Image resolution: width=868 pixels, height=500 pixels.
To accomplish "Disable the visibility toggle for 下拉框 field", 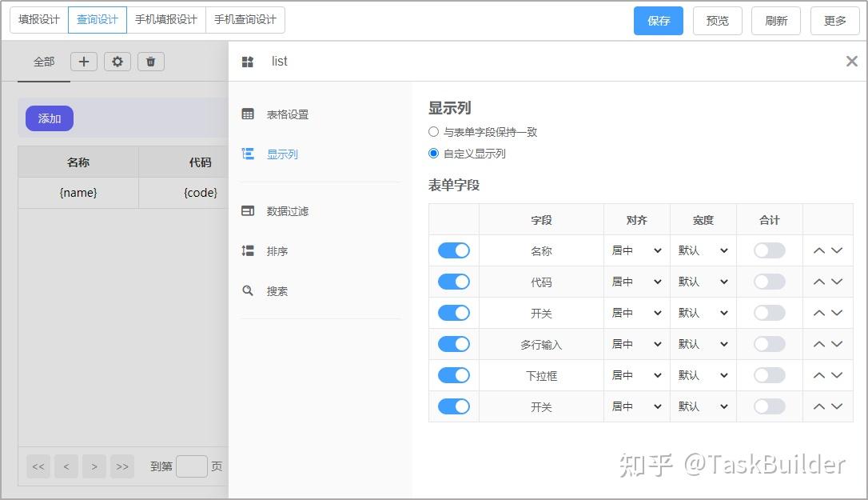I will coord(453,374).
